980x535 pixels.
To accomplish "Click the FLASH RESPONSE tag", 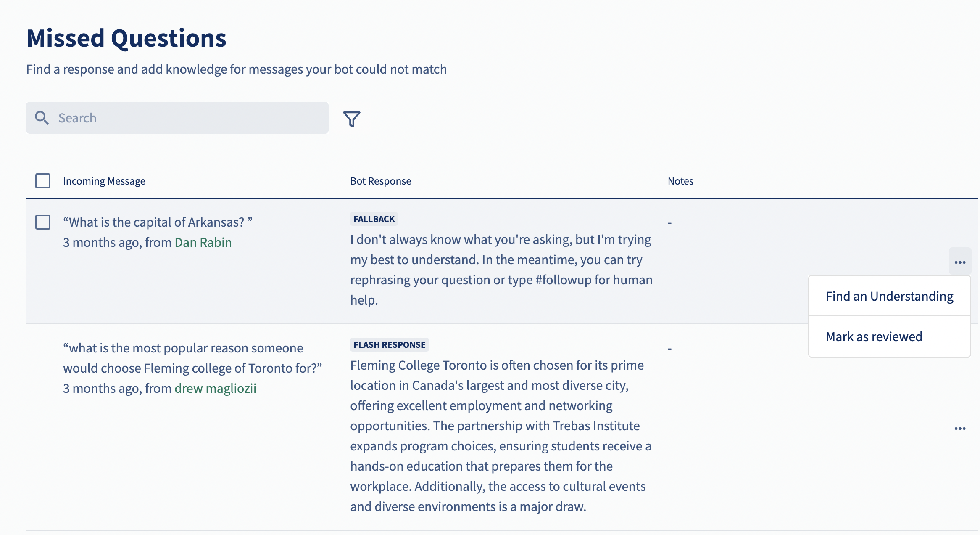I will coord(389,344).
